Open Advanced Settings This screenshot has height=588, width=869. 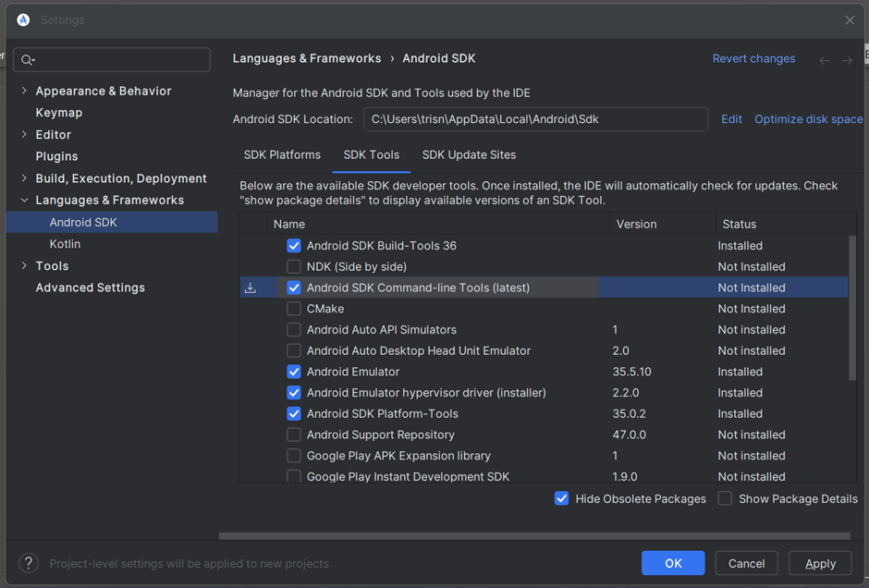91,288
